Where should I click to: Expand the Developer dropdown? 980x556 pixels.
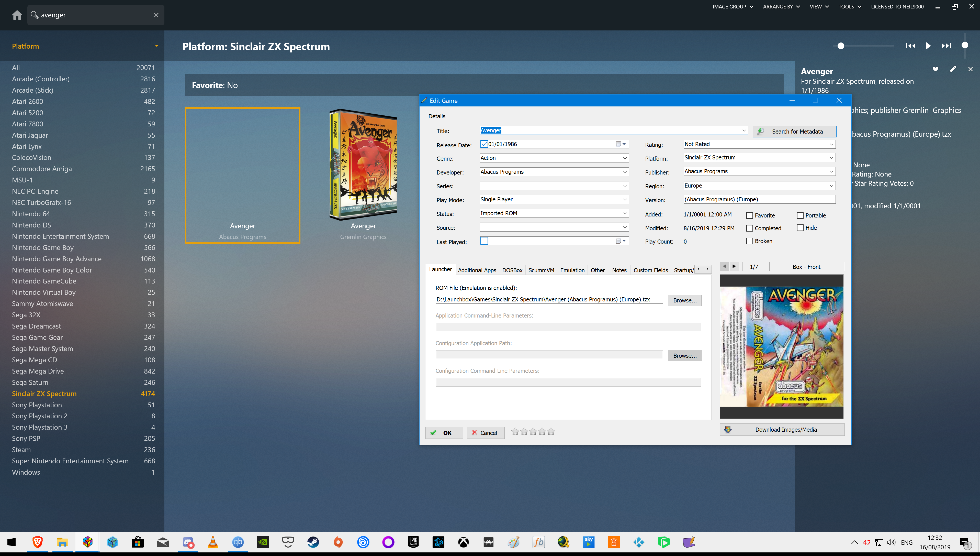pyautogui.click(x=624, y=172)
